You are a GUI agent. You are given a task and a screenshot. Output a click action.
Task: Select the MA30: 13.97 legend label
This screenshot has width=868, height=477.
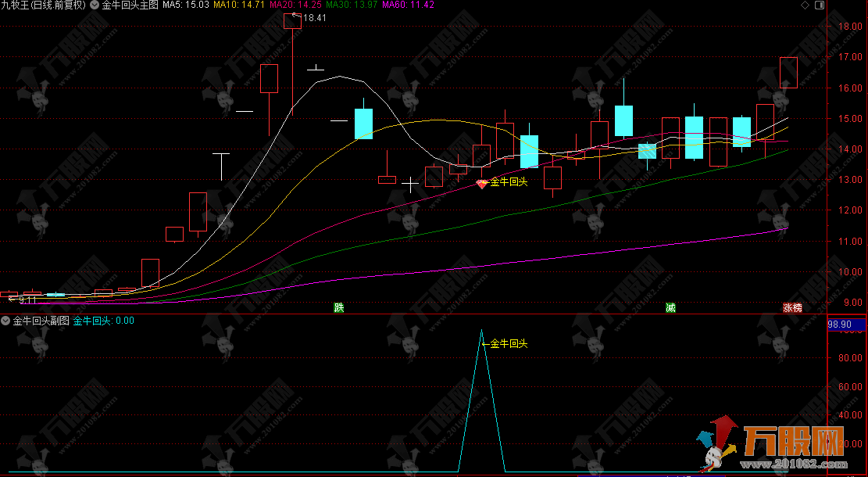point(352,5)
